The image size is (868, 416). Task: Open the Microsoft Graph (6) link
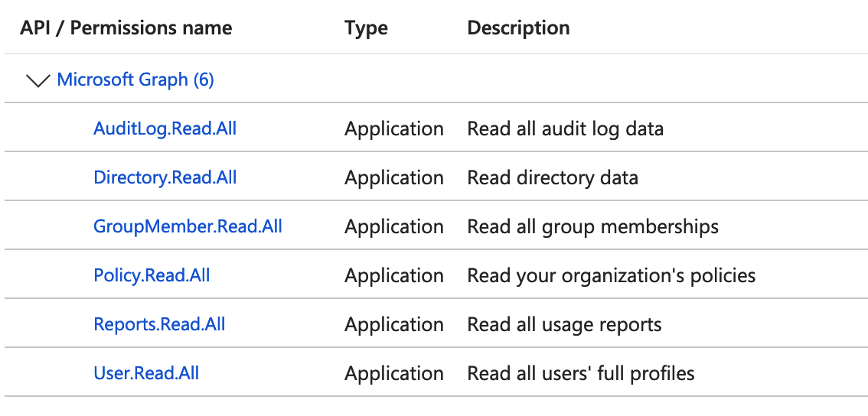(135, 80)
